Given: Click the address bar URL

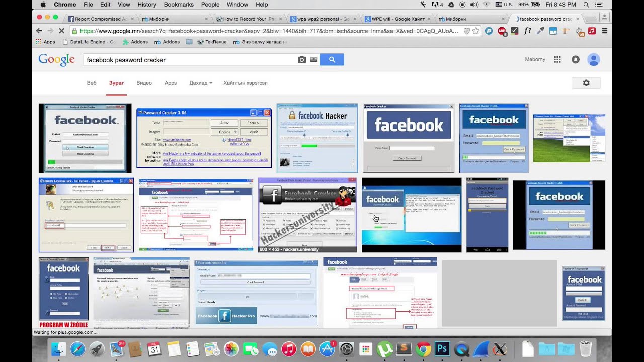Looking at the screenshot, I should click(269, 31).
